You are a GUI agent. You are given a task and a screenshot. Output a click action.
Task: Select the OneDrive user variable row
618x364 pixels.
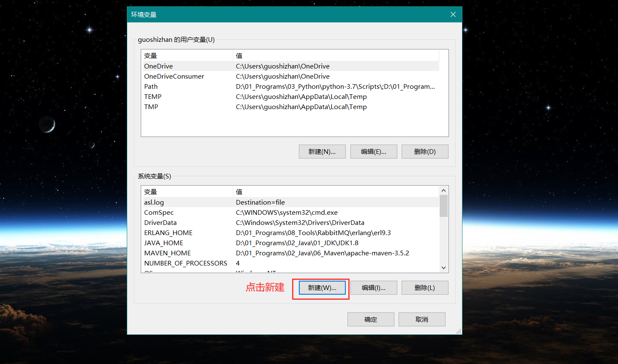tap(290, 66)
